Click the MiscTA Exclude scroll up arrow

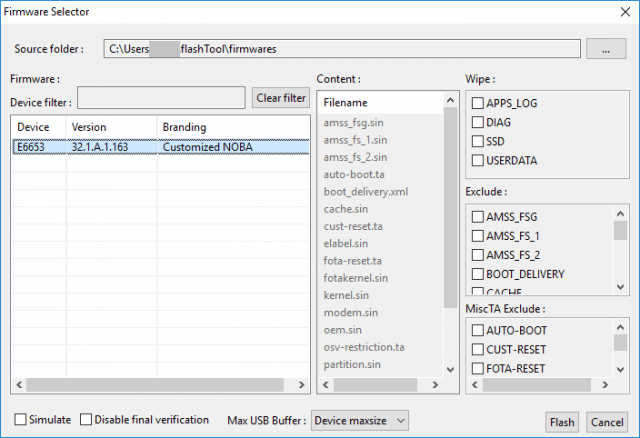tap(620, 327)
